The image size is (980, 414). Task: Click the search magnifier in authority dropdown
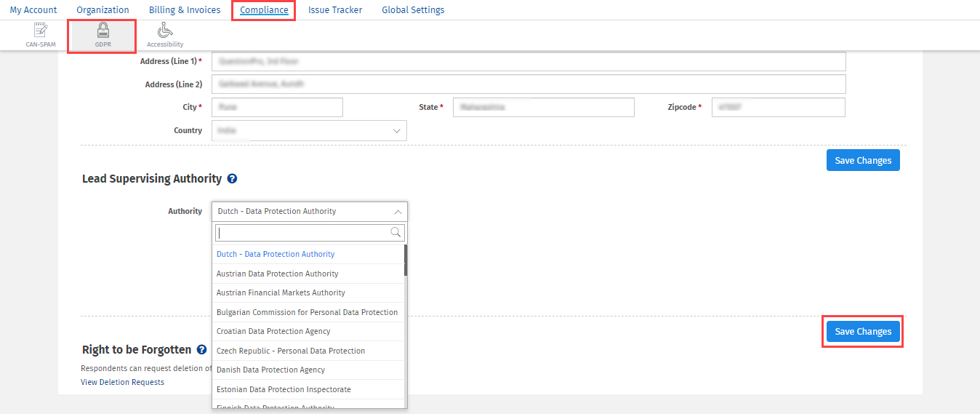pyautogui.click(x=396, y=233)
